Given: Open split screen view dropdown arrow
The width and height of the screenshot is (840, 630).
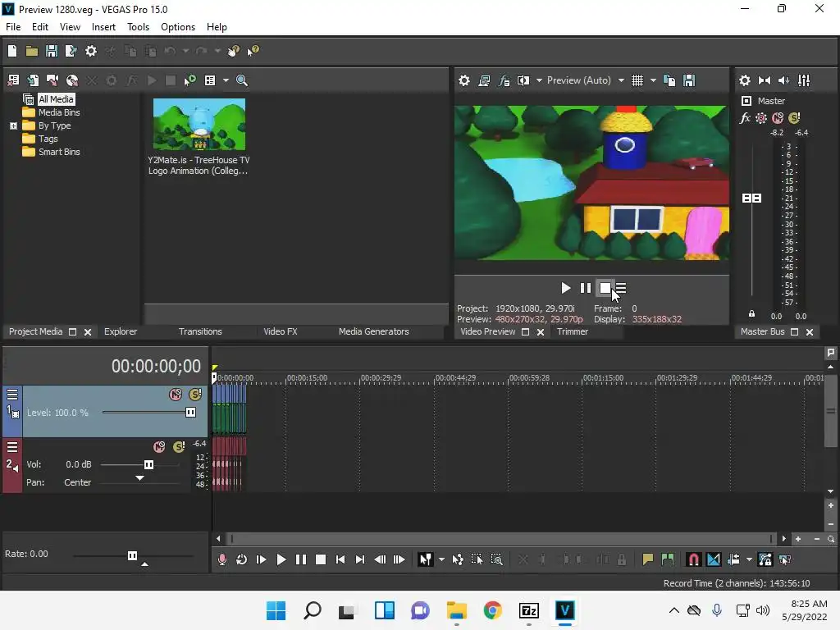Looking at the screenshot, I should tap(539, 80).
